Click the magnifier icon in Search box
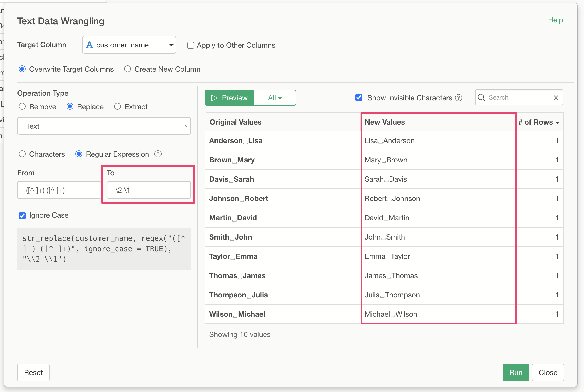This screenshot has width=584, height=392. click(481, 97)
